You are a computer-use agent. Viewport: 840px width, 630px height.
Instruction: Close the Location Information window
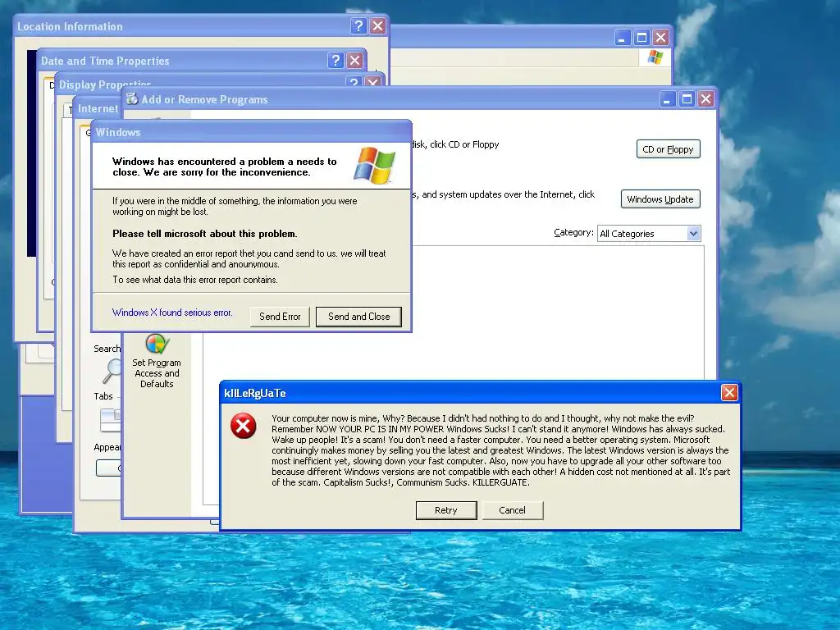[377, 25]
